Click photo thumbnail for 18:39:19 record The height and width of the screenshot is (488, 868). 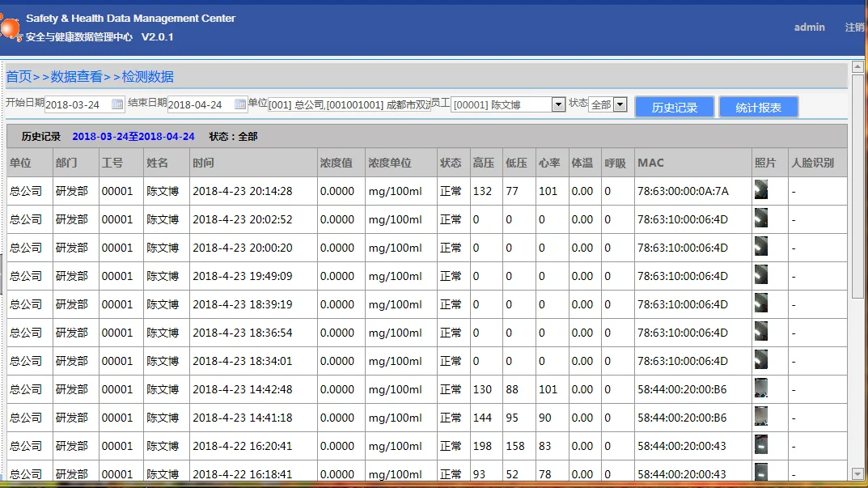pos(760,304)
